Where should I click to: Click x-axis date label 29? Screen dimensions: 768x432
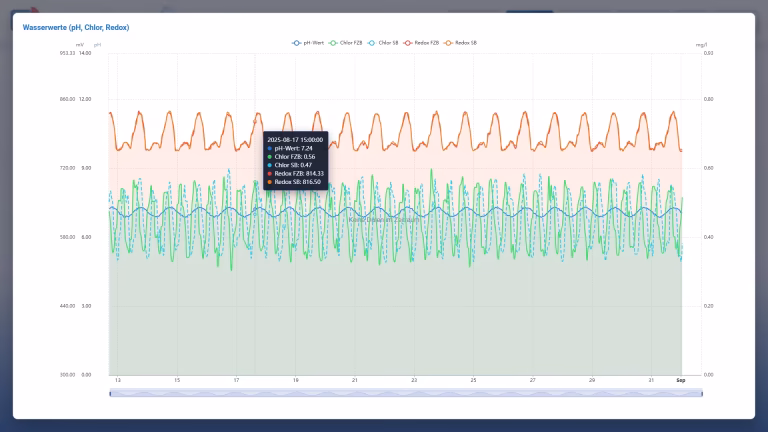(592, 380)
